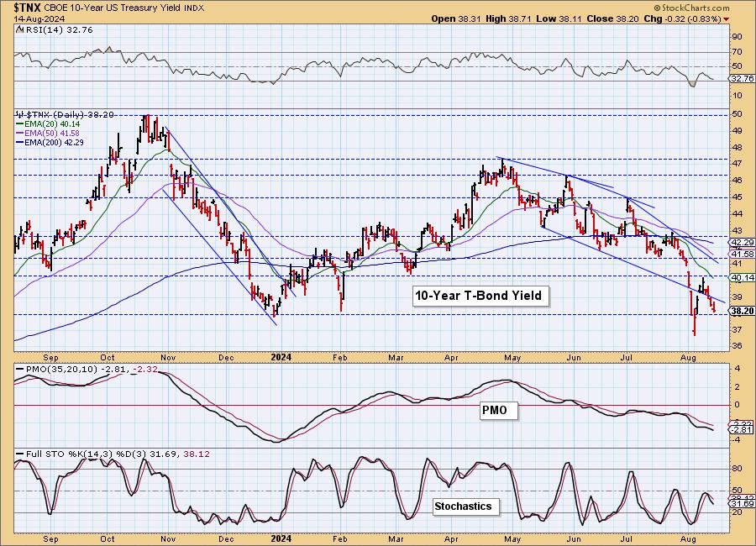This screenshot has height=546, width=756.
Task: Click the $TNX ticker symbol title
Action: tap(28, 8)
